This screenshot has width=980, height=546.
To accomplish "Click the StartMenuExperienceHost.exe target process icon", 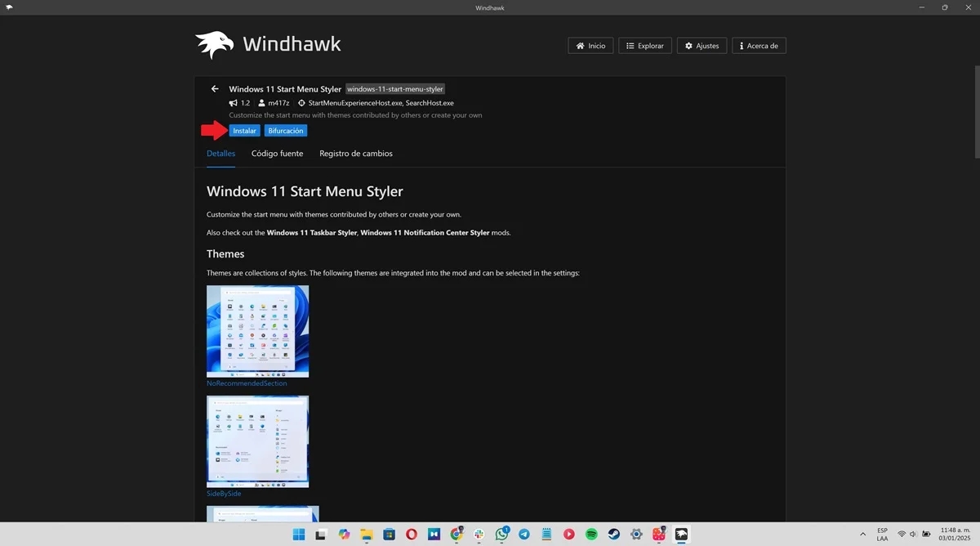I will pyautogui.click(x=301, y=103).
